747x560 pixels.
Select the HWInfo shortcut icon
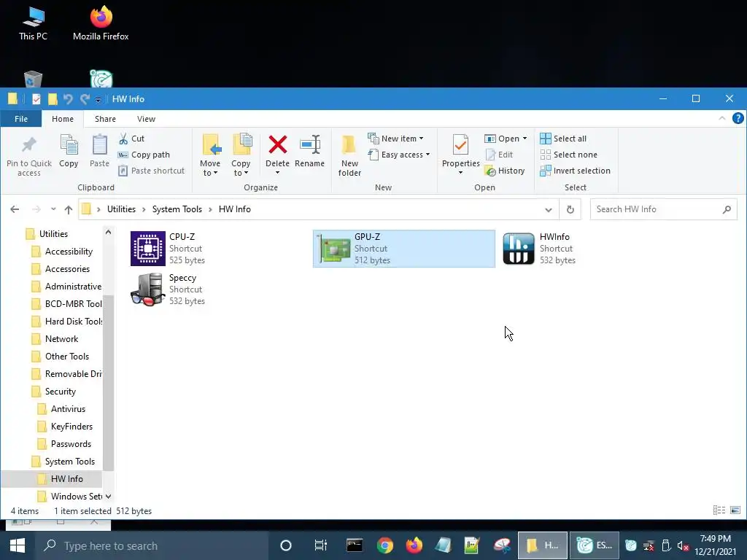tap(519, 248)
